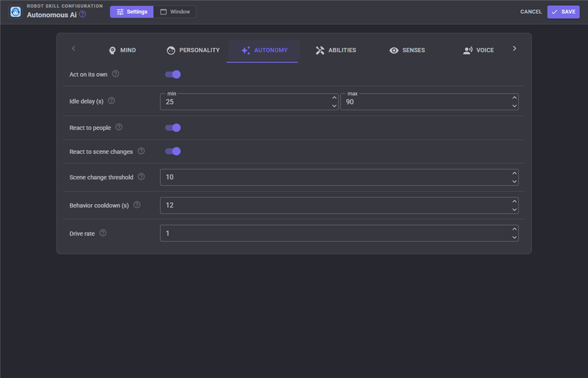Click help icon beside React to scene changes
588x378 pixels.
point(141,151)
